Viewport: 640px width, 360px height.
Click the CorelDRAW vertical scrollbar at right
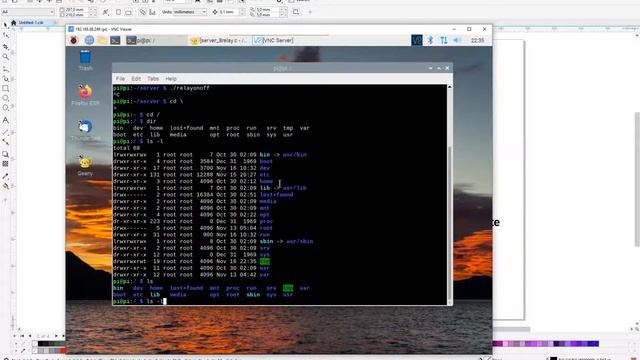coord(637,179)
